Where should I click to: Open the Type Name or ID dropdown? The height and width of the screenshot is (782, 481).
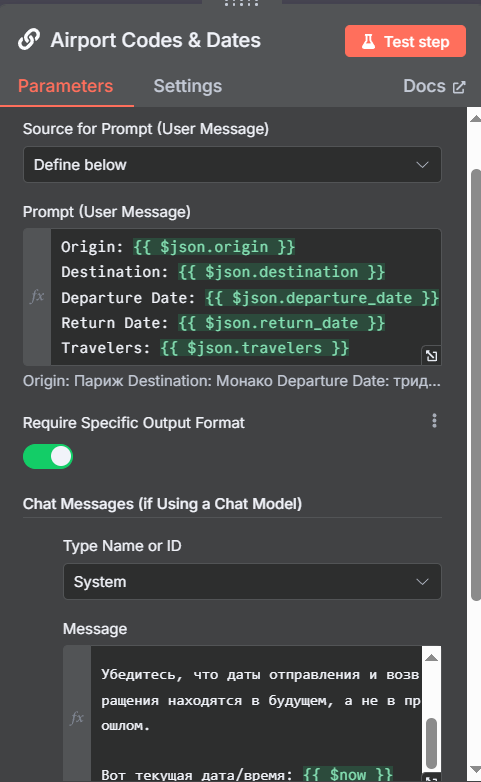coord(252,582)
